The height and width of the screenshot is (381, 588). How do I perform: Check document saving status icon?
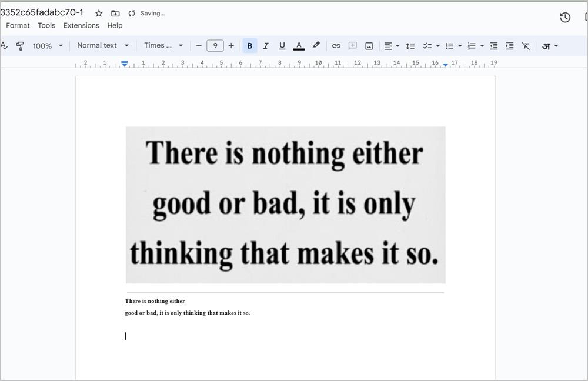[131, 13]
